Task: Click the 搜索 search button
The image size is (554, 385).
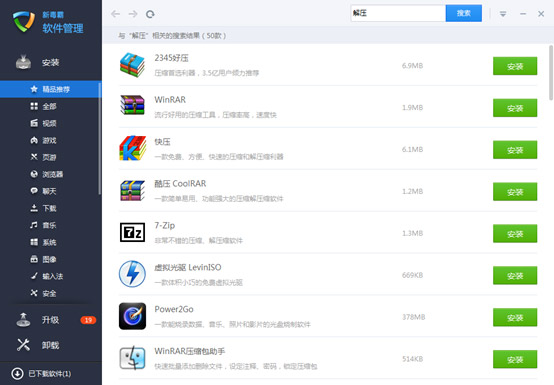Action: click(464, 13)
